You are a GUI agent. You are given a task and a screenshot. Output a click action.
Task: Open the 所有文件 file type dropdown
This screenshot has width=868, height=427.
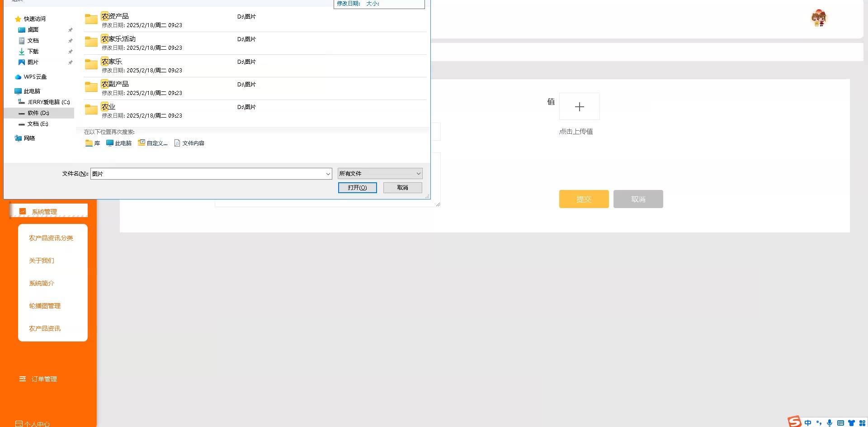coord(380,174)
